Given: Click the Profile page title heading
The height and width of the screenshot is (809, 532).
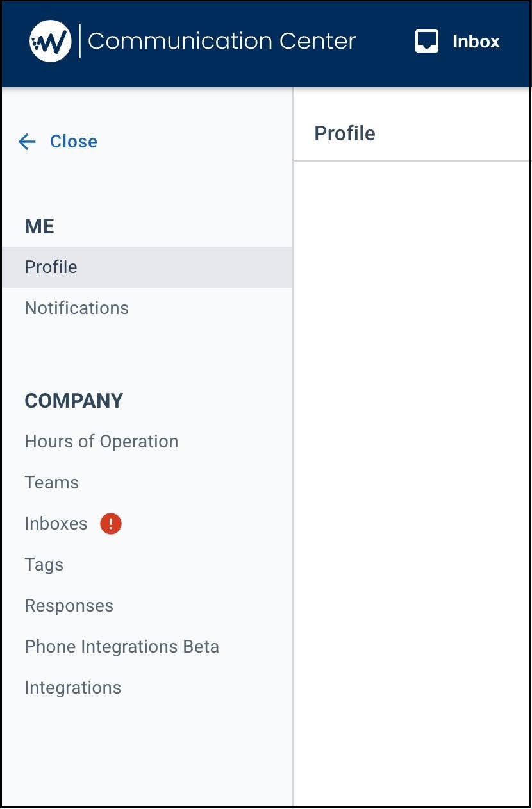Looking at the screenshot, I should pos(345,133).
